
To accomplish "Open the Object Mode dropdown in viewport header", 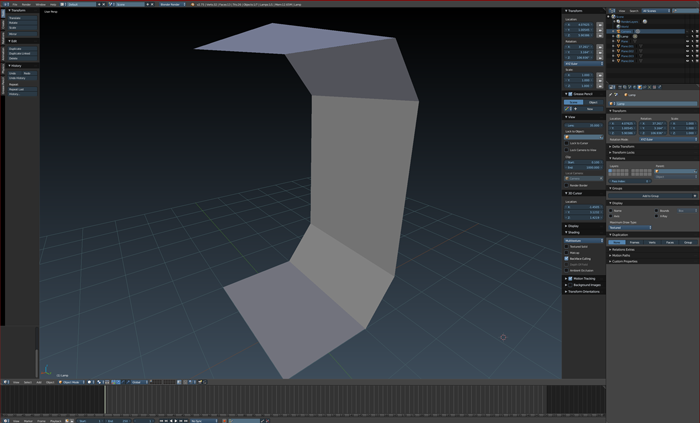I will (x=72, y=381).
